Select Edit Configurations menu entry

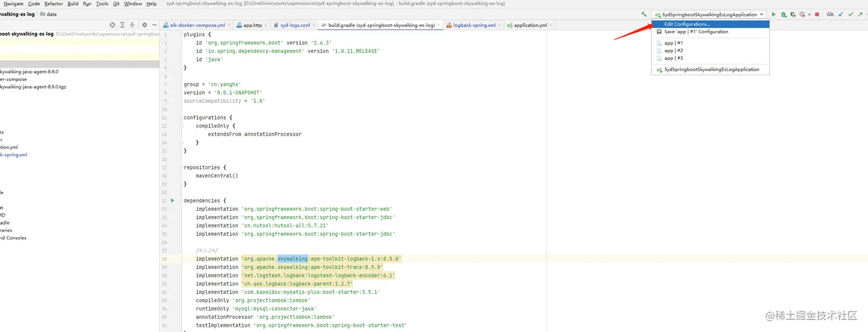pyautogui.click(x=710, y=24)
